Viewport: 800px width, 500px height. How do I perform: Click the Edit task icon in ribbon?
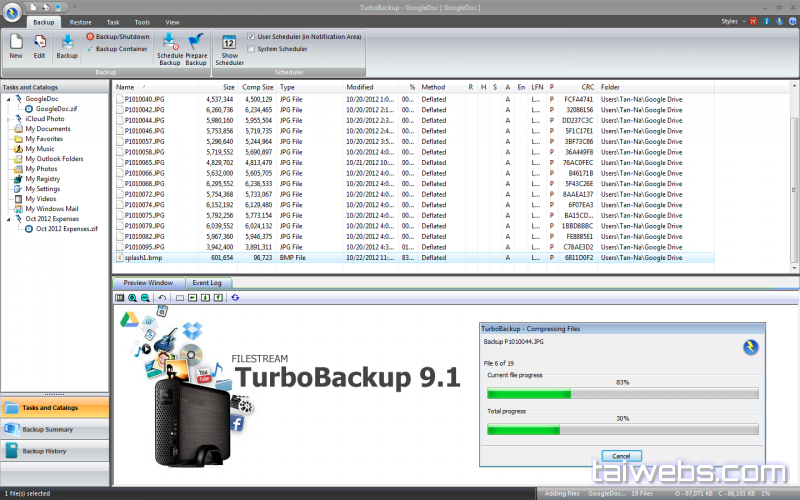(39, 45)
